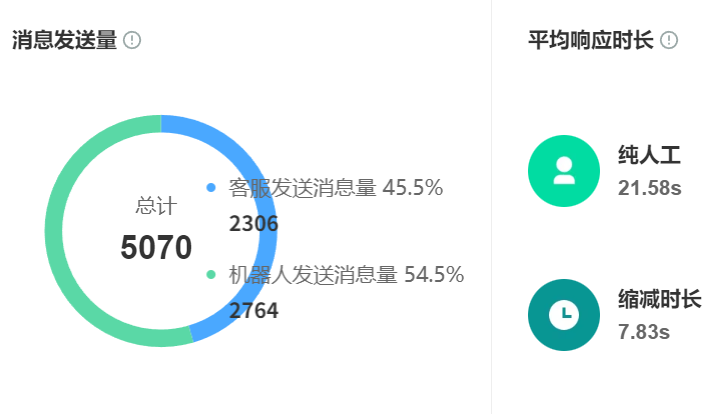Click the 纯人工 label
This screenshot has width=720, height=414.
[649, 155]
